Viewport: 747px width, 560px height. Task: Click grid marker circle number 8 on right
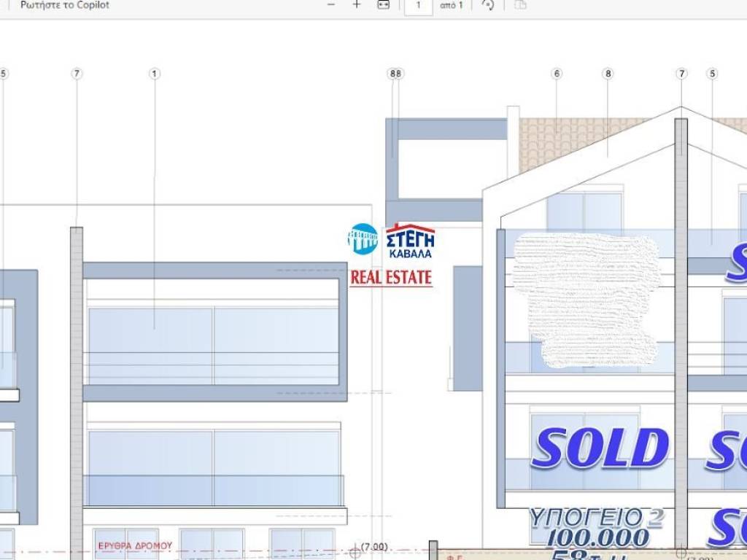point(608,74)
